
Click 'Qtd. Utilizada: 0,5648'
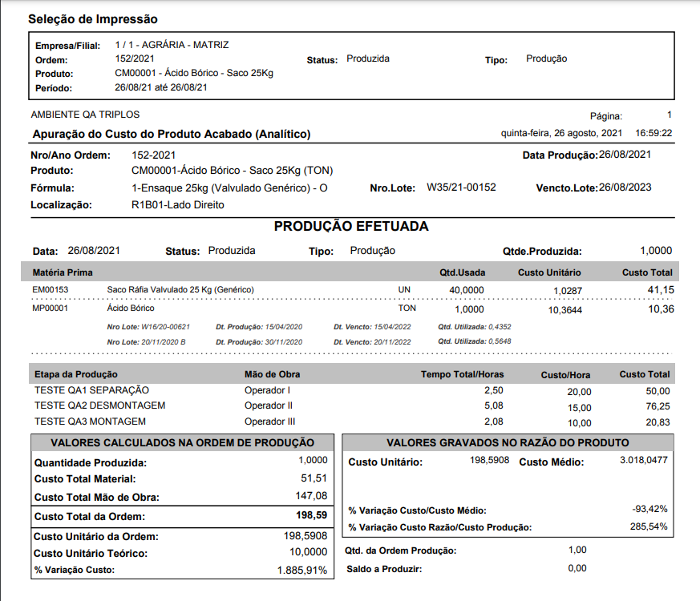point(474,341)
